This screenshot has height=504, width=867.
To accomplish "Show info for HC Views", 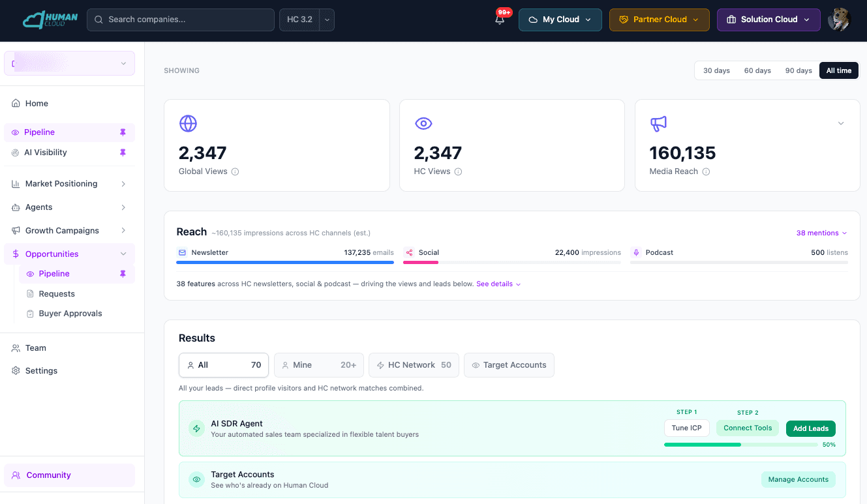I will pos(458,171).
